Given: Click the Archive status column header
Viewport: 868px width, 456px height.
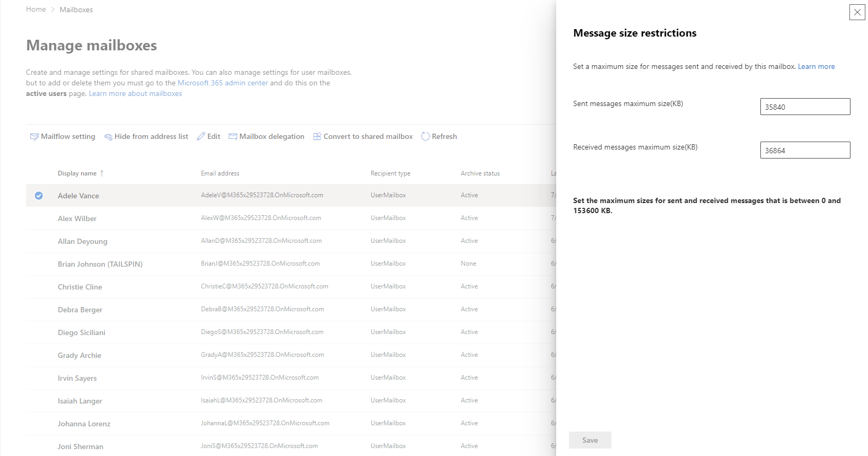Looking at the screenshot, I should (x=480, y=173).
